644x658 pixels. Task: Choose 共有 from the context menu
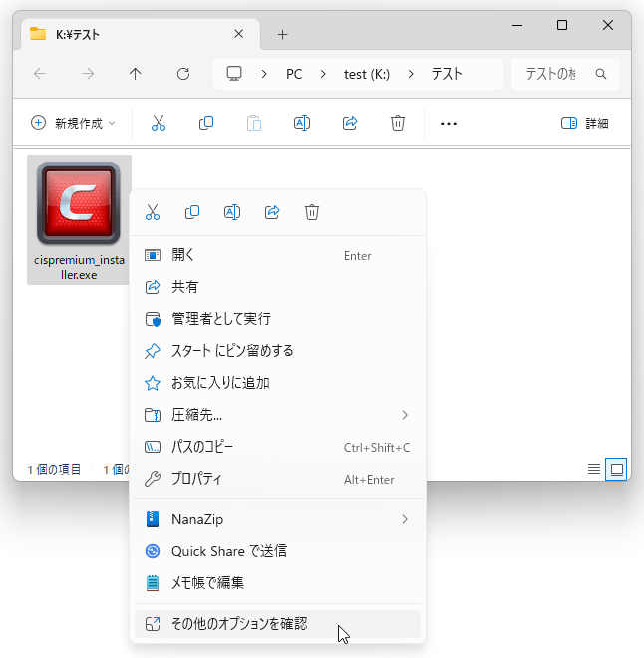tap(277, 287)
